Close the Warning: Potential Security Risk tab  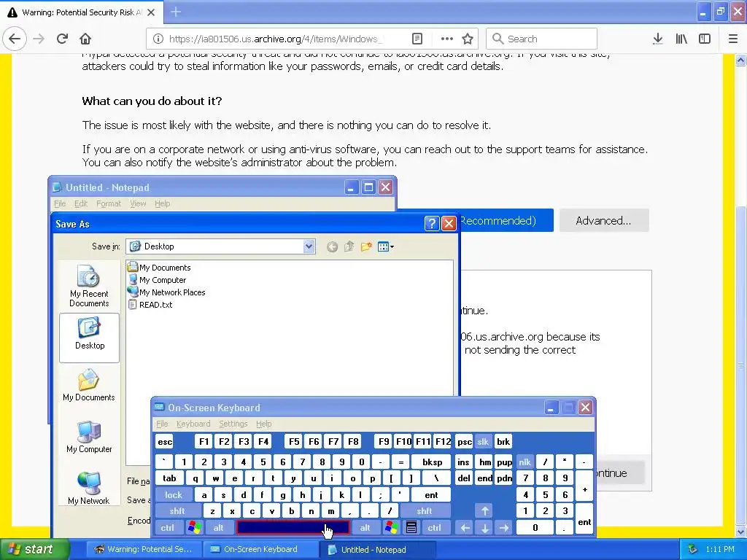click(151, 12)
